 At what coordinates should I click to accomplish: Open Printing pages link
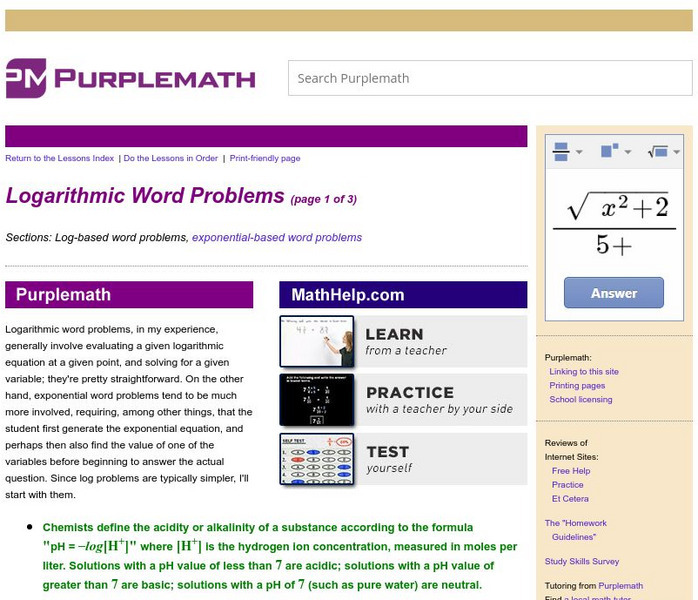[x=577, y=385]
